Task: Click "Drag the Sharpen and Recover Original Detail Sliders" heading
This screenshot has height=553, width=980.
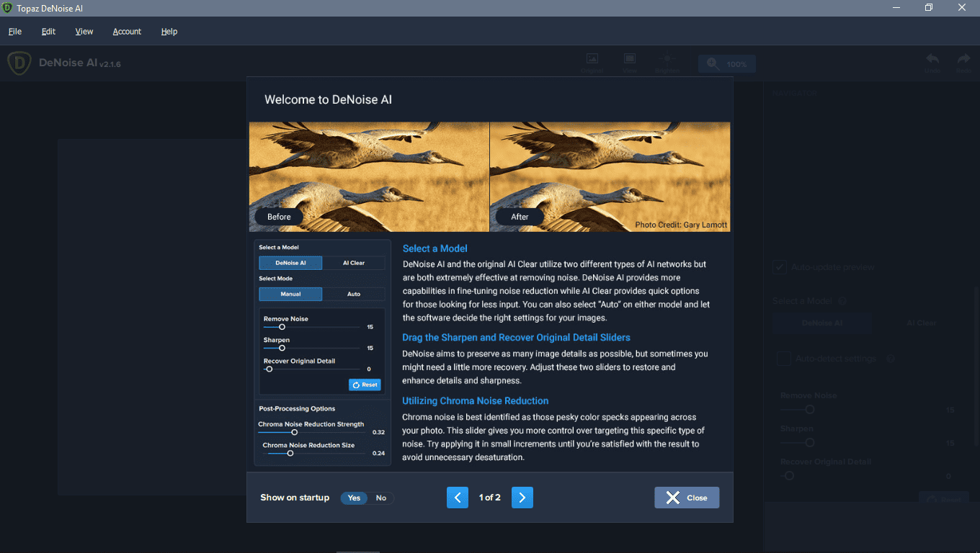Action: pos(517,337)
